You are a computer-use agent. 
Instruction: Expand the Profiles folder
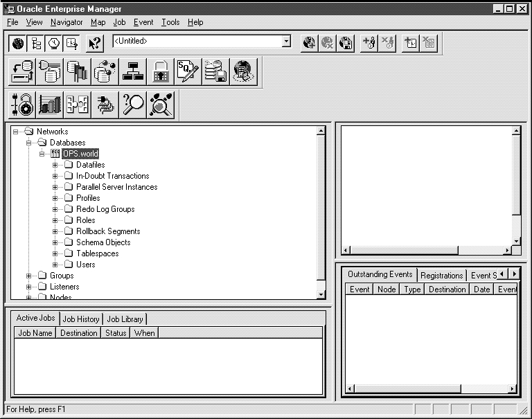coord(55,198)
